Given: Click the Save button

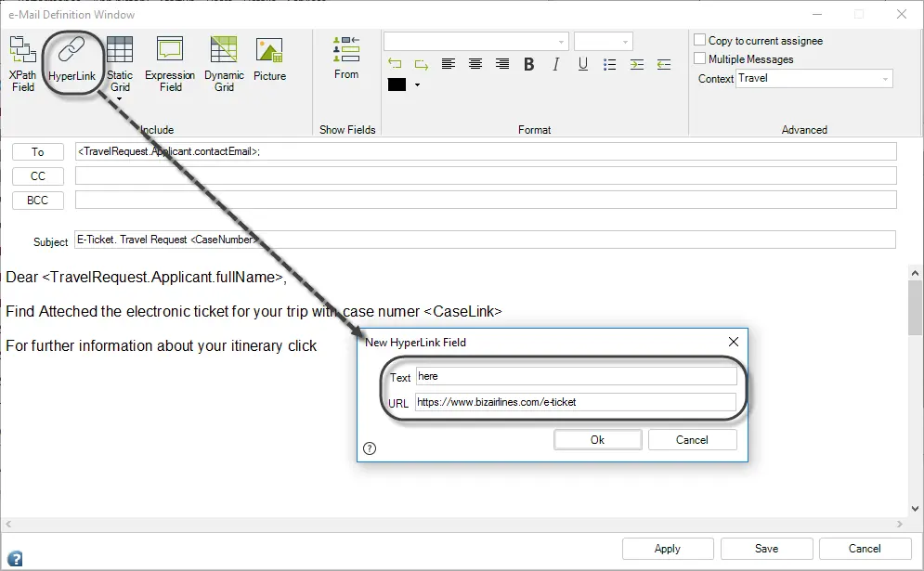Looking at the screenshot, I should tap(766, 549).
